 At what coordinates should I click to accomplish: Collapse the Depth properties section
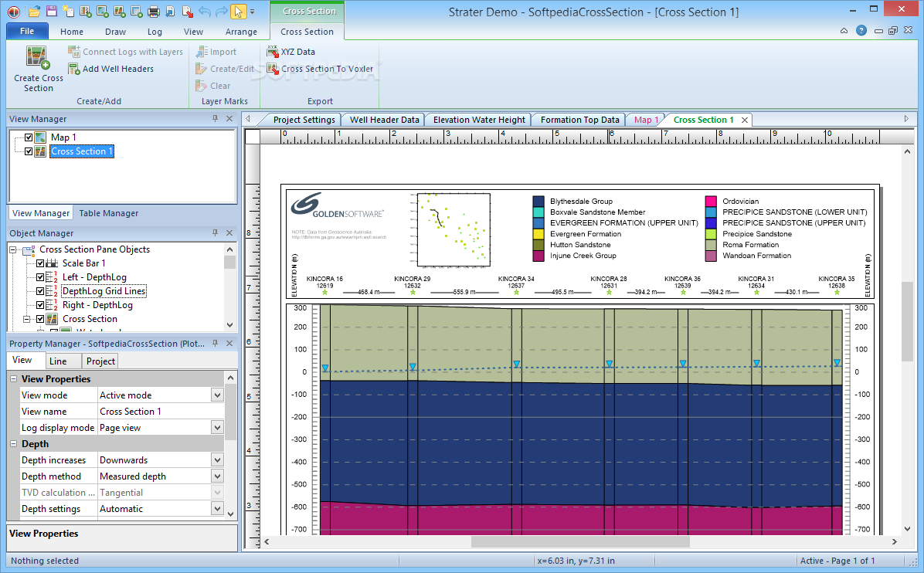point(14,443)
